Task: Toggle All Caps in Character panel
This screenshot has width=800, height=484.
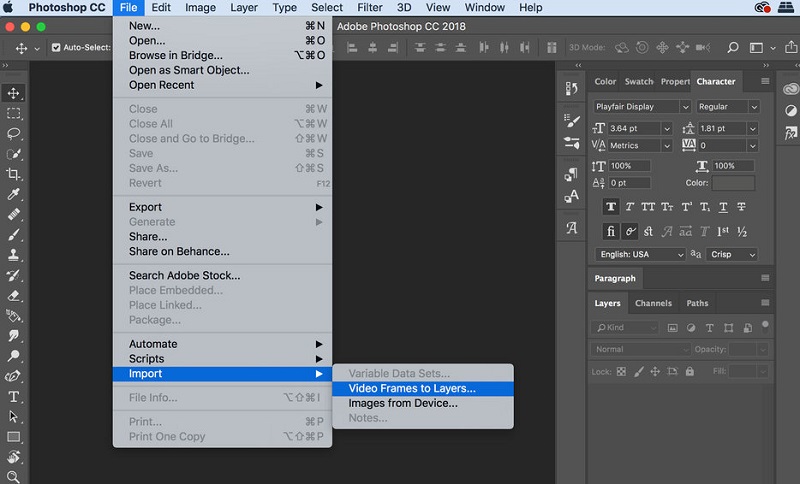Action: coord(648,207)
